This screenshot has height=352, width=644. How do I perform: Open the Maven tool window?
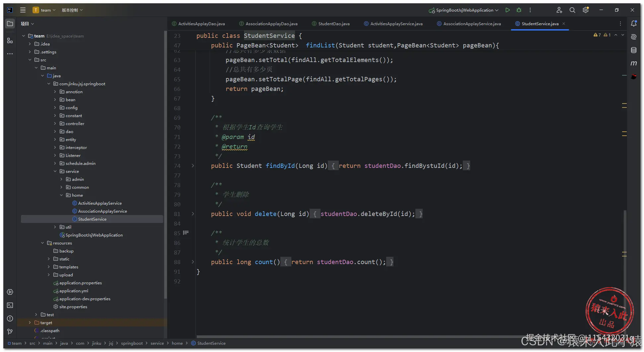[x=634, y=63]
